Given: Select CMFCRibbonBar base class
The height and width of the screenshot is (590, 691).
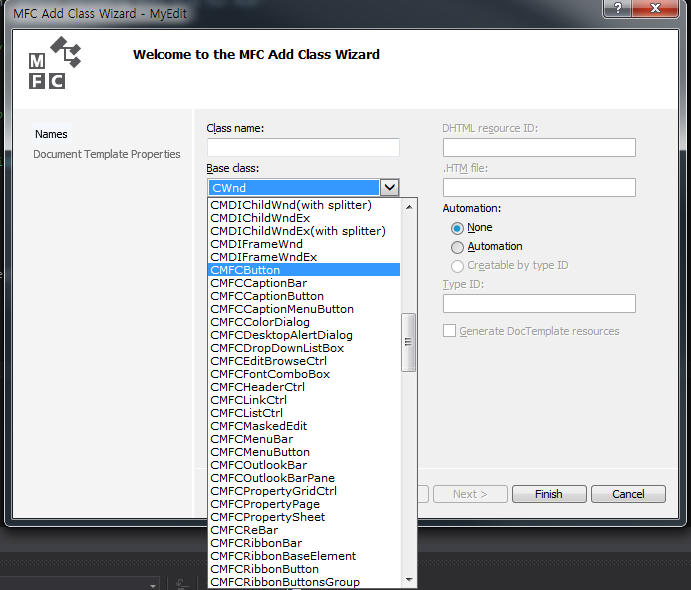Looking at the screenshot, I should click(x=304, y=543).
